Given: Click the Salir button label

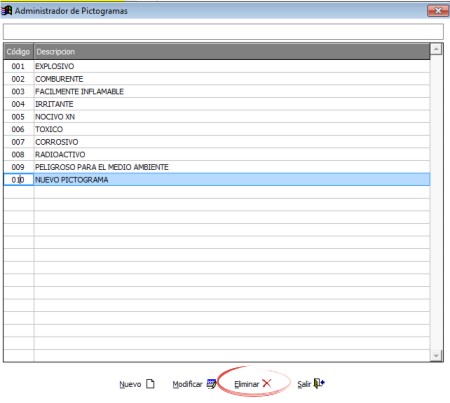Looking at the screenshot, I should (x=304, y=384).
